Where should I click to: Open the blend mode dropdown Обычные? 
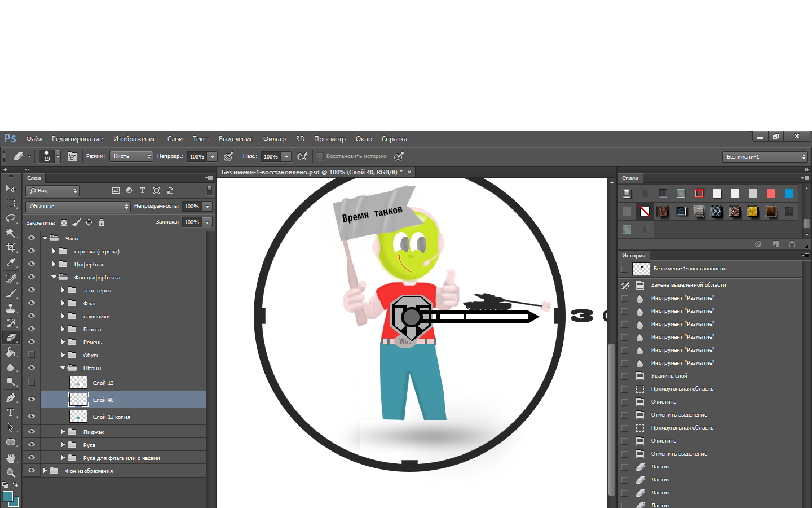(78, 207)
